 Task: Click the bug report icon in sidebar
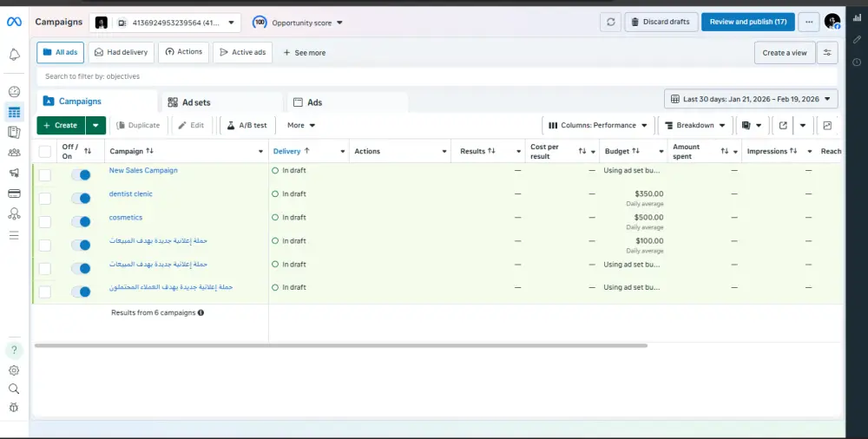coord(15,408)
